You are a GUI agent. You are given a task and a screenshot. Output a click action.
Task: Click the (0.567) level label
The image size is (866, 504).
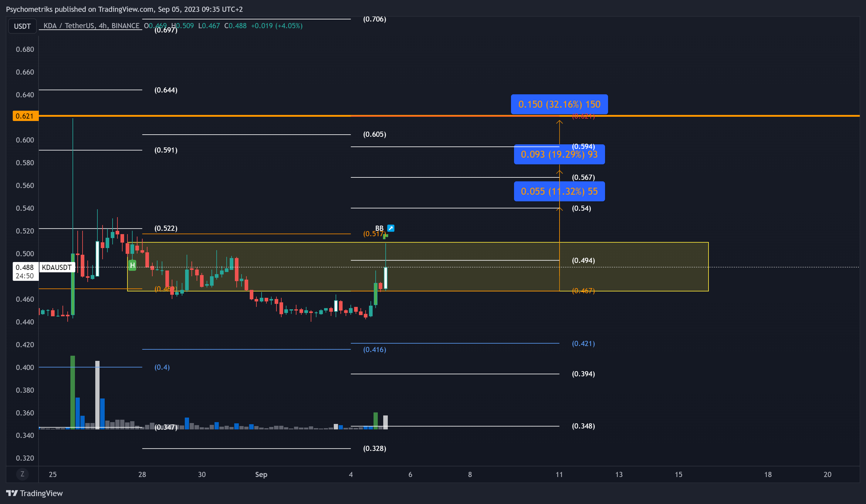click(x=584, y=177)
